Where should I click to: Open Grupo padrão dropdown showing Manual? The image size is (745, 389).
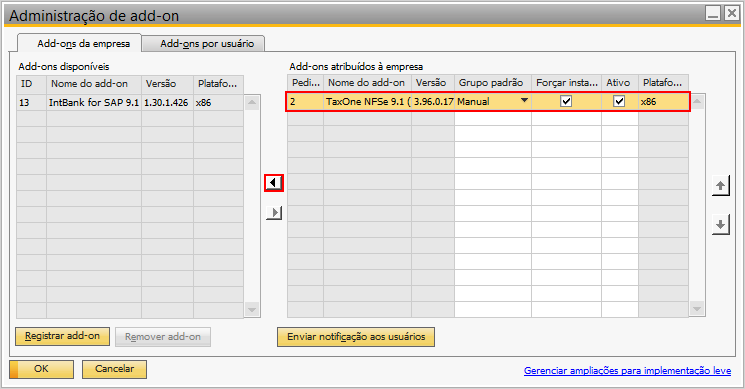pos(524,101)
